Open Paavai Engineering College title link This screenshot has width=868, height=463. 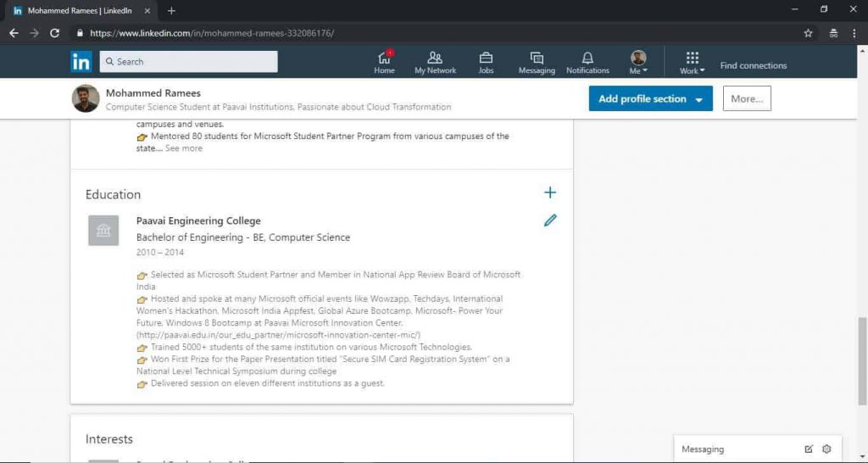198,220
